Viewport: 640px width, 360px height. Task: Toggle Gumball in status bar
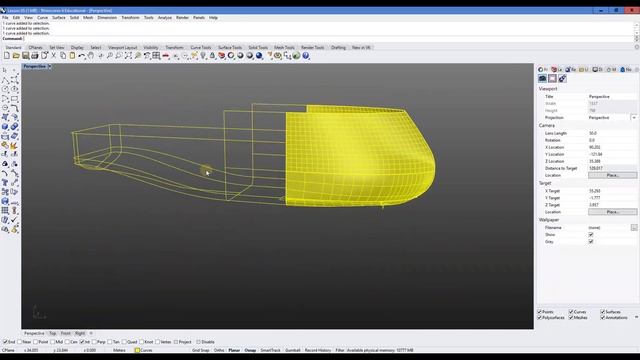(x=293, y=350)
